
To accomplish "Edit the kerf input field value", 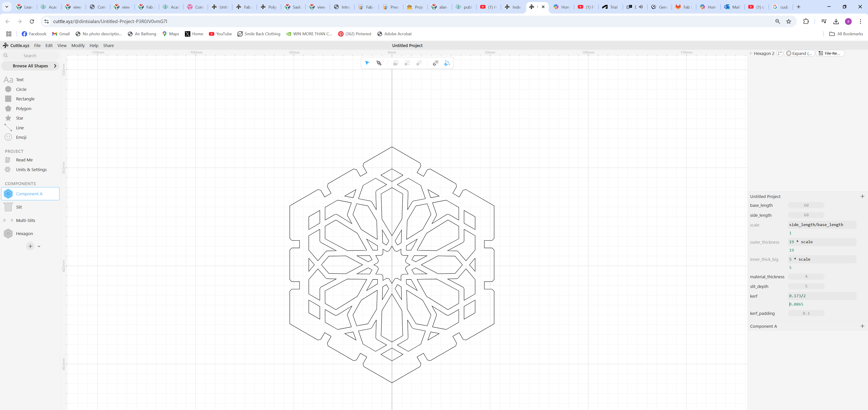I will [x=821, y=295].
